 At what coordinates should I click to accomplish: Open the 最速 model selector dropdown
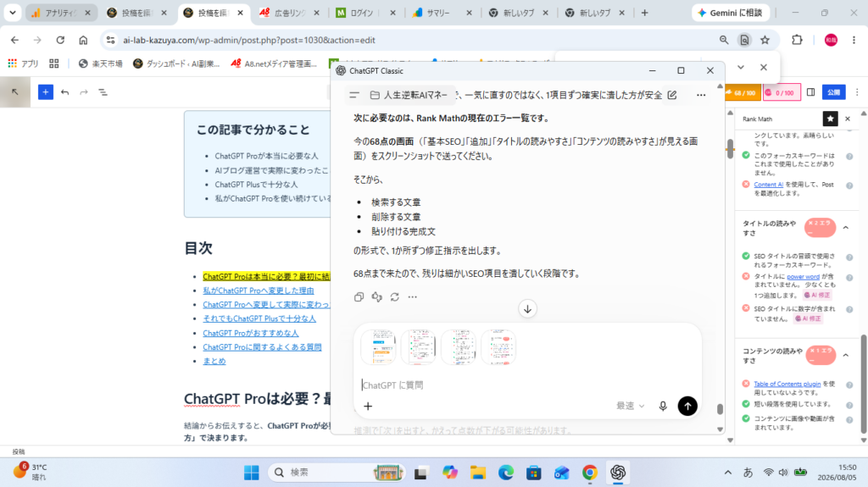(631, 406)
